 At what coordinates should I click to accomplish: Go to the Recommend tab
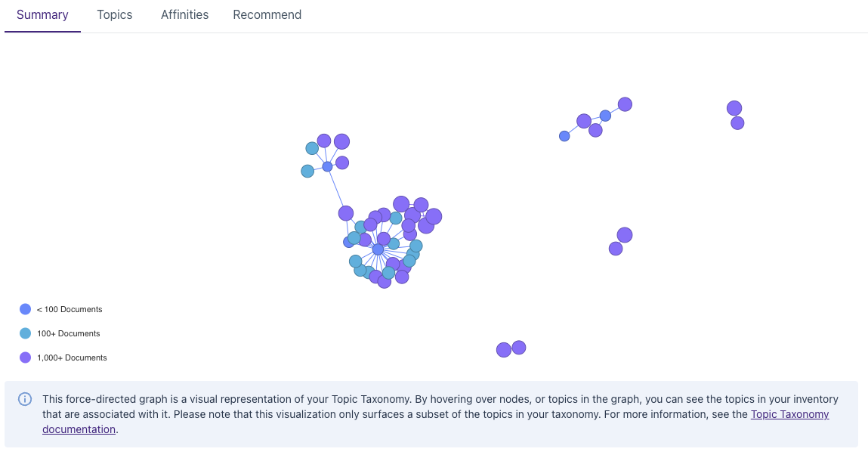pyautogui.click(x=267, y=15)
